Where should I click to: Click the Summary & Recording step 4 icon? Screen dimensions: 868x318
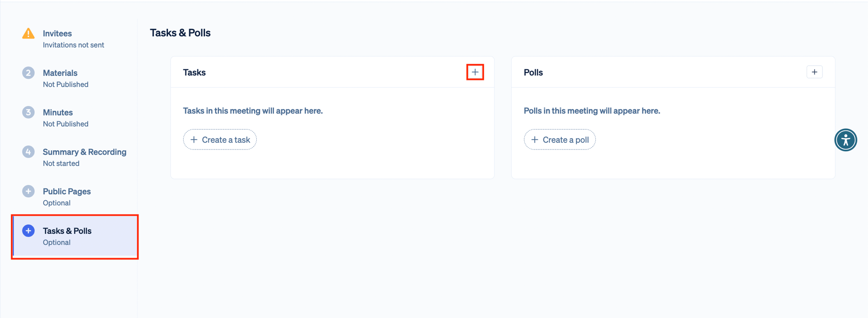click(x=28, y=152)
